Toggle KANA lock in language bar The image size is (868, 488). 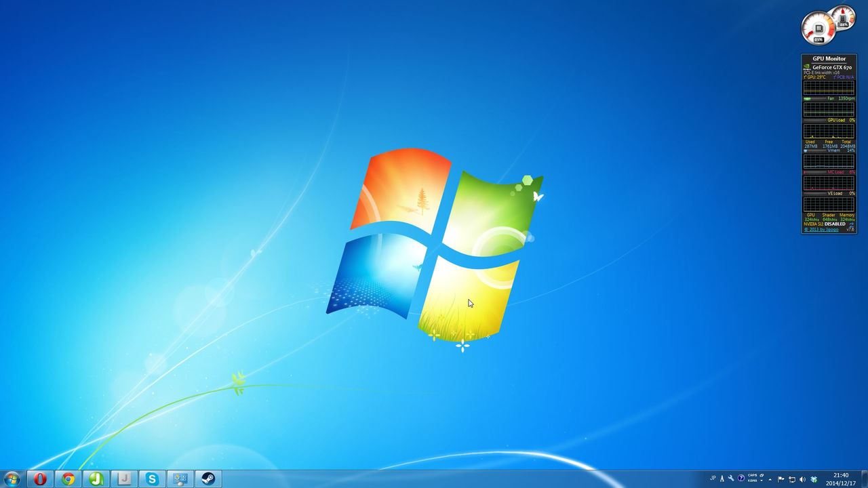coord(752,481)
